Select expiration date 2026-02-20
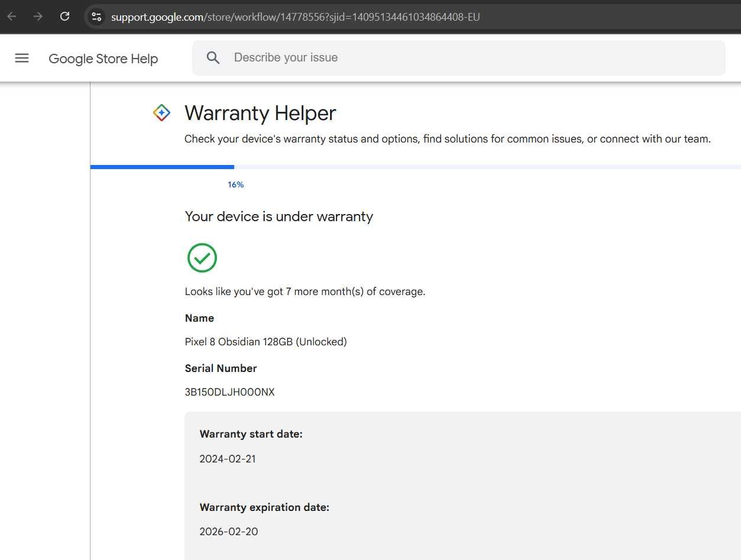The image size is (741, 560). coord(229,532)
